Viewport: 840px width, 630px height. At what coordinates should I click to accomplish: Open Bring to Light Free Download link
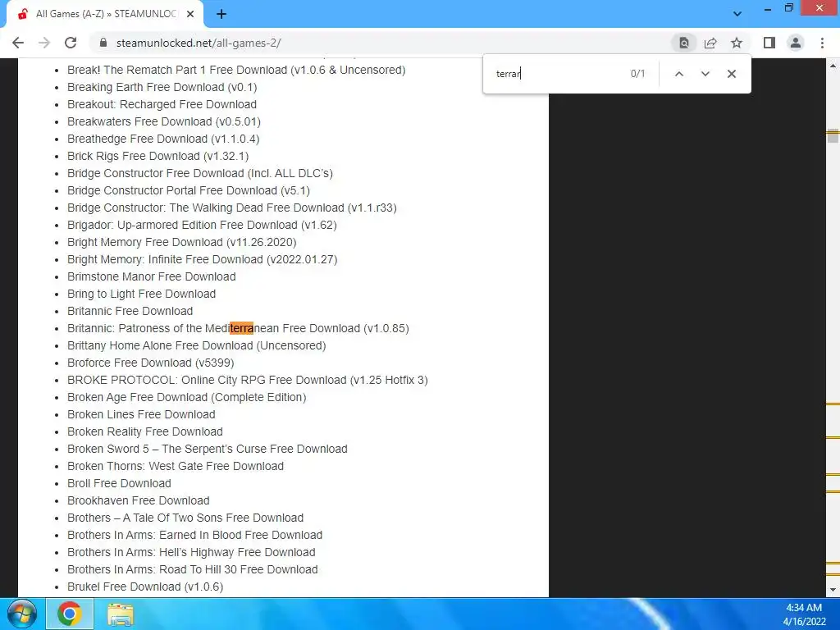[x=141, y=294]
